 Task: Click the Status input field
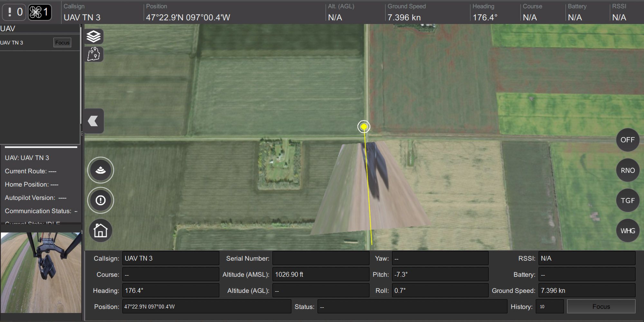(412, 306)
